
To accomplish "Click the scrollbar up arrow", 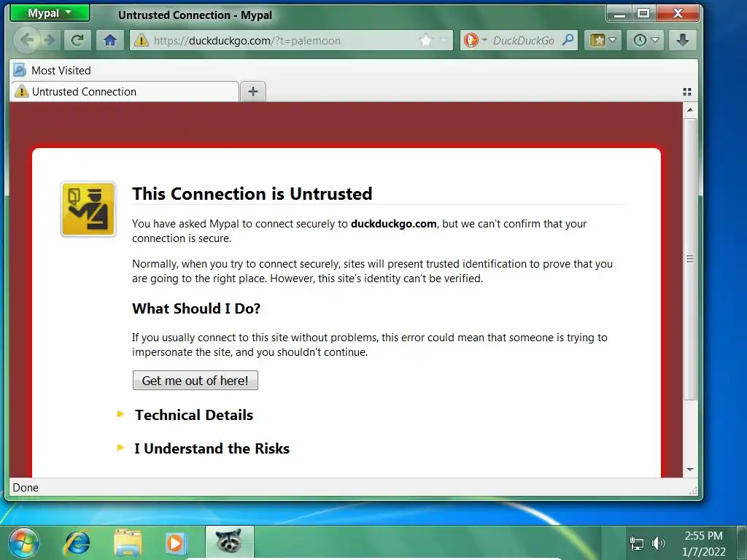I will coord(690,110).
